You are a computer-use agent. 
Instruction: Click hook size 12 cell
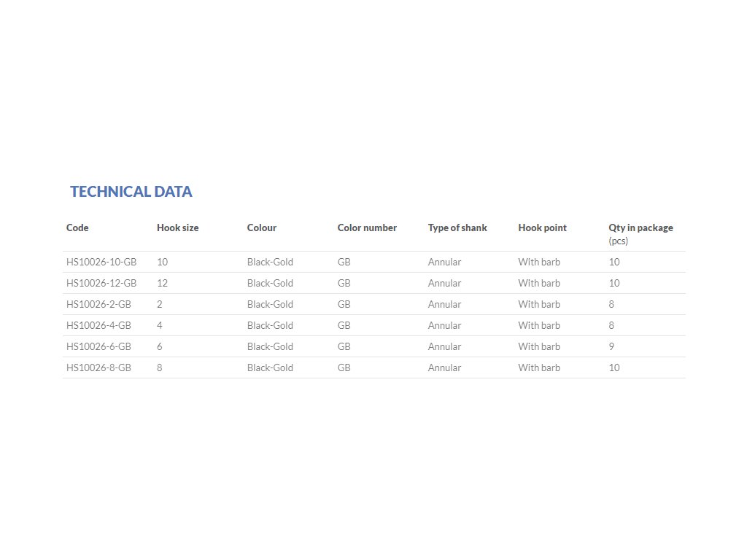tap(163, 283)
